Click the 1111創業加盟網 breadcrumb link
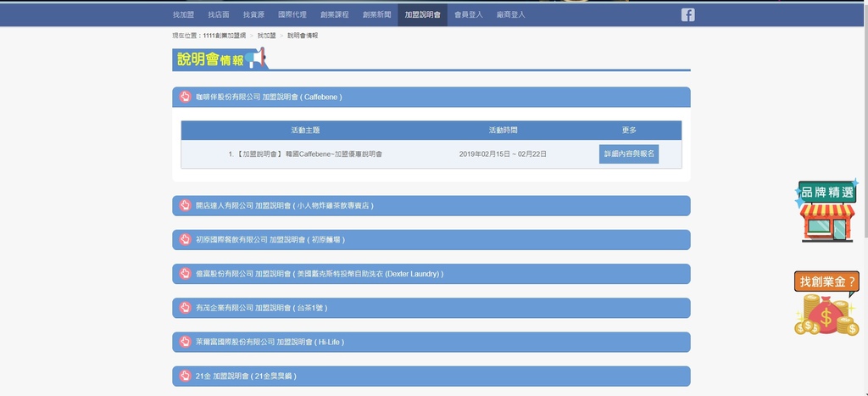 (x=224, y=36)
